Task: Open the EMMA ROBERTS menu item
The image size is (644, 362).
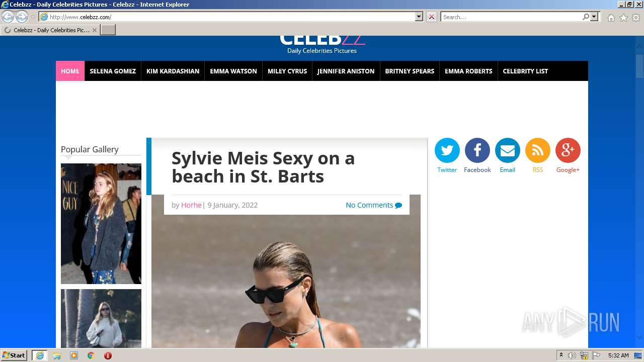Action: [x=468, y=71]
